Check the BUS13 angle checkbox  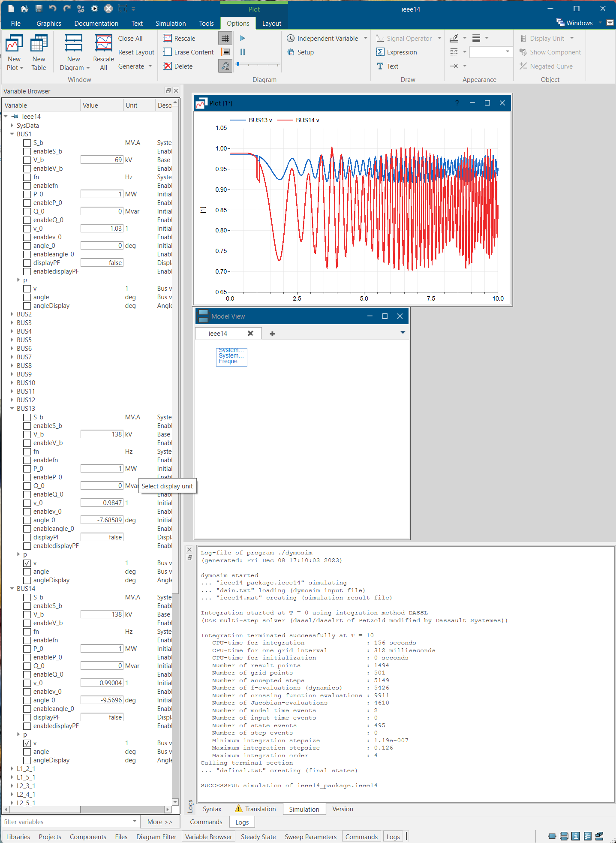[27, 572]
